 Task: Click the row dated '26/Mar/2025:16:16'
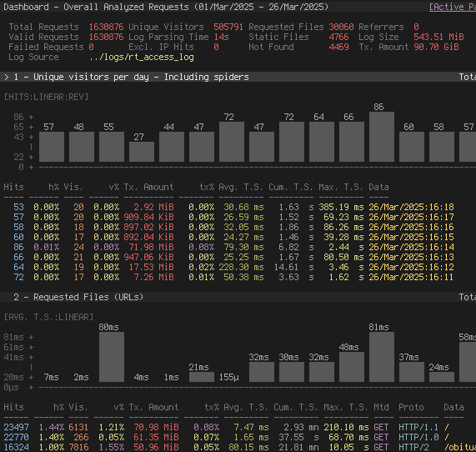(x=228, y=227)
